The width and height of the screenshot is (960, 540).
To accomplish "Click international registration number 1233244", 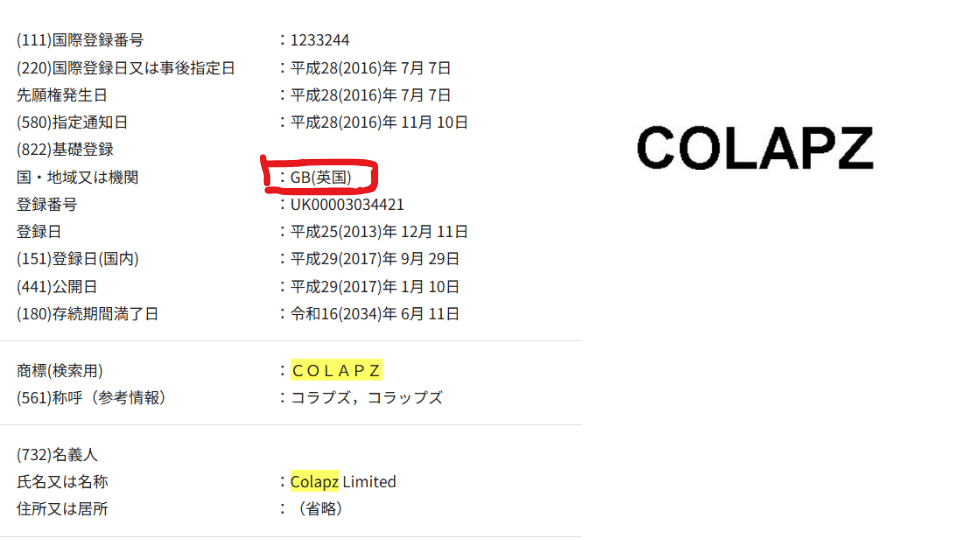I will 320,41.
